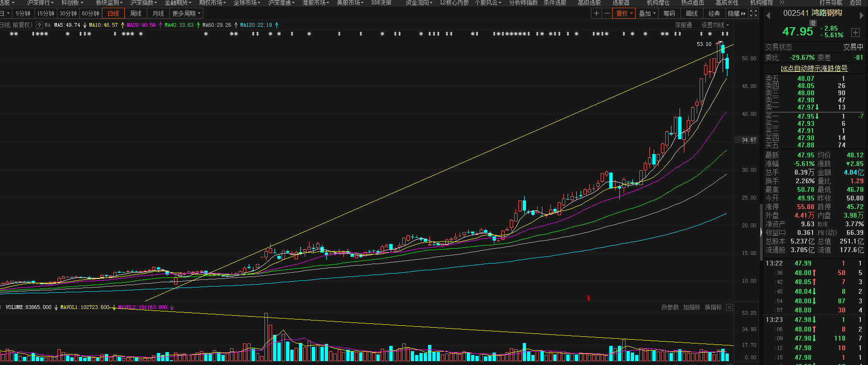The width and height of the screenshot is (868, 365).
Task: Expand the 科创板 menu
Action: tap(72, 3)
